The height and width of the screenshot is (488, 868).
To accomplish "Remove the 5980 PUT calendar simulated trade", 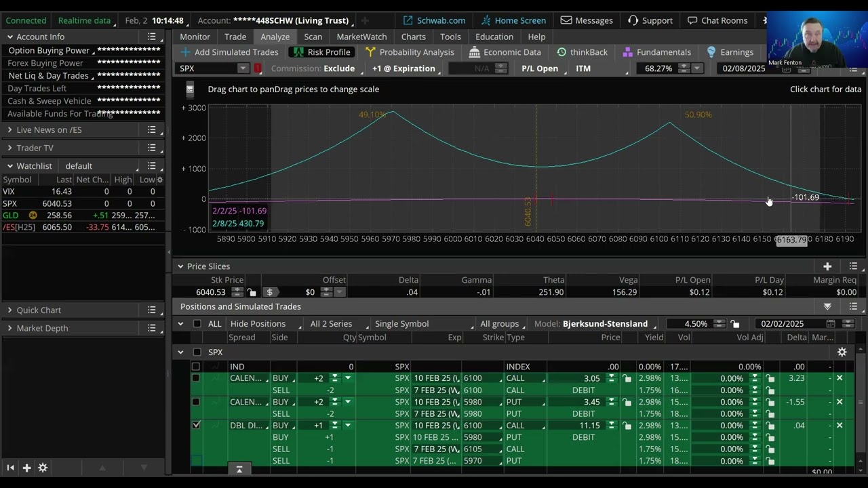I will coord(840,402).
